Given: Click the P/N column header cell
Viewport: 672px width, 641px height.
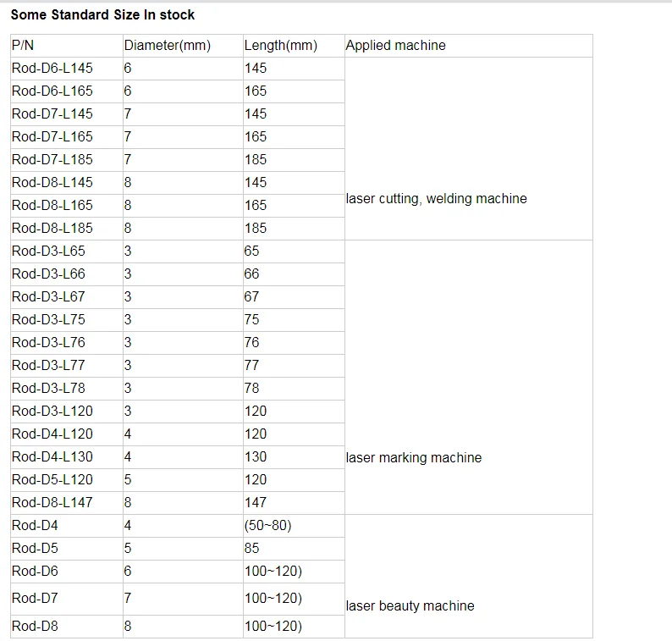Looking at the screenshot, I should pyautogui.click(x=23, y=46).
